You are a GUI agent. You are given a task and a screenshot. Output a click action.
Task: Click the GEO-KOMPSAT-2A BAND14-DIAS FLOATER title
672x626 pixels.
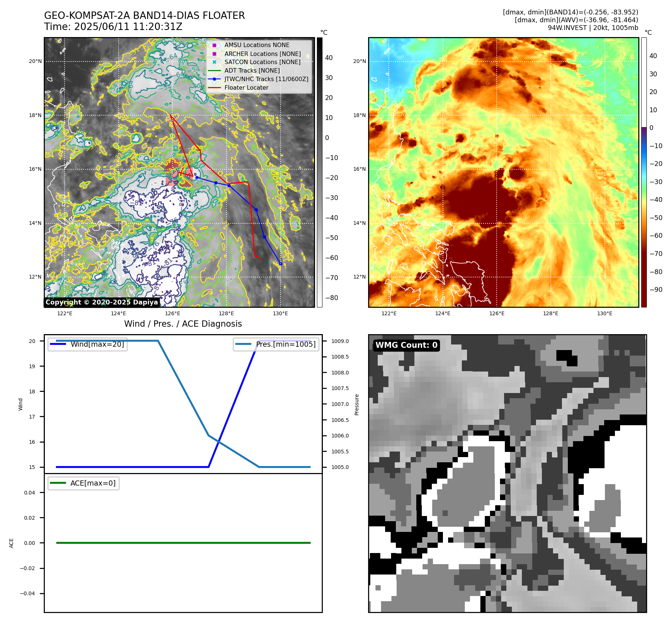pyautogui.click(x=145, y=16)
